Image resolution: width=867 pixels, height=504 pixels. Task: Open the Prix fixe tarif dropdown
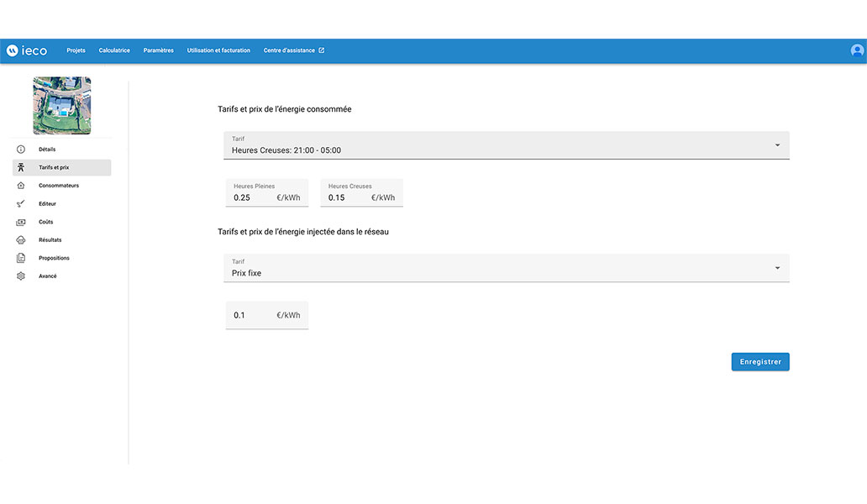[777, 268]
